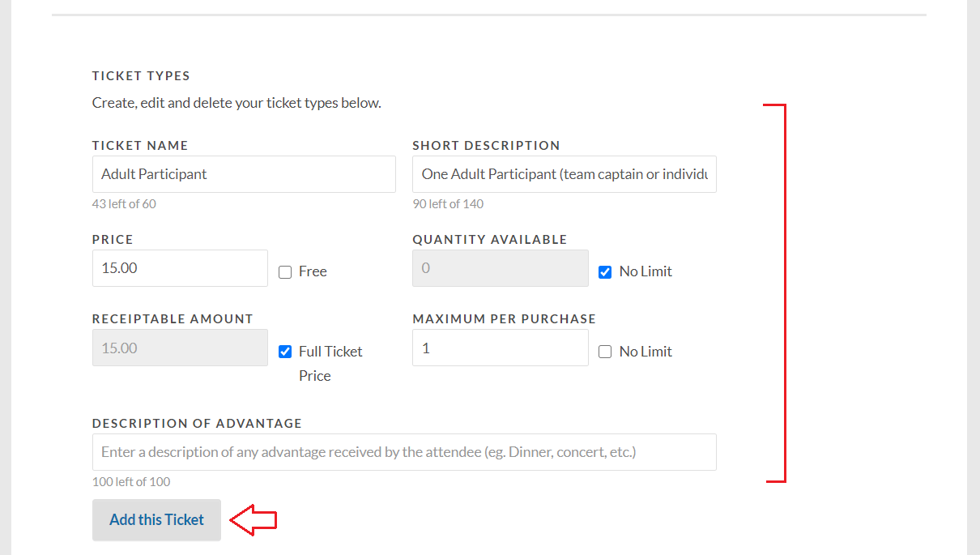This screenshot has height=555, width=980.
Task: Check the Free checkbox
Action: (x=285, y=272)
